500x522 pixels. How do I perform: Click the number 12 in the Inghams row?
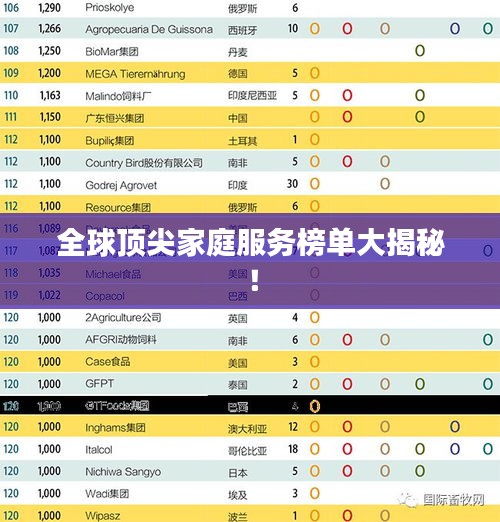pos(293,427)
